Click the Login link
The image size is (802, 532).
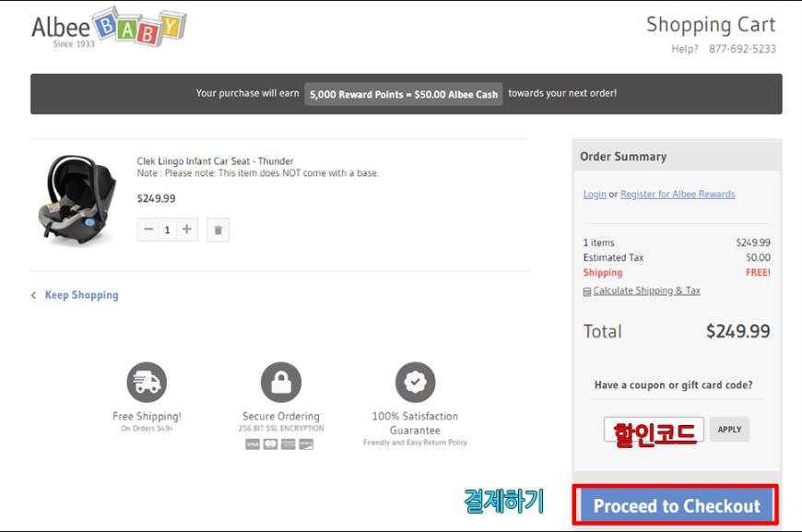click(x=595, y=195)
